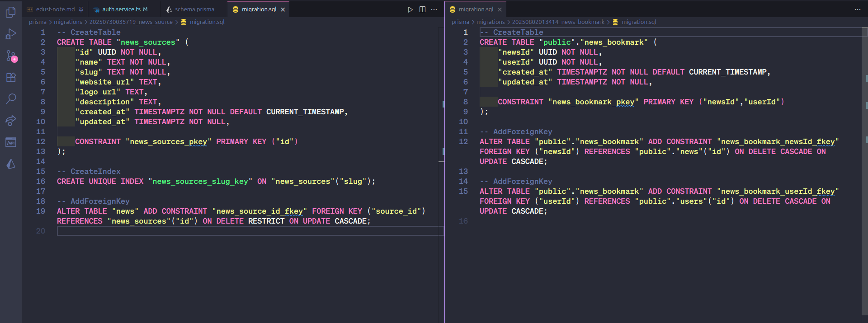
Task: Open the Extensions view
Action: (11, 77)
